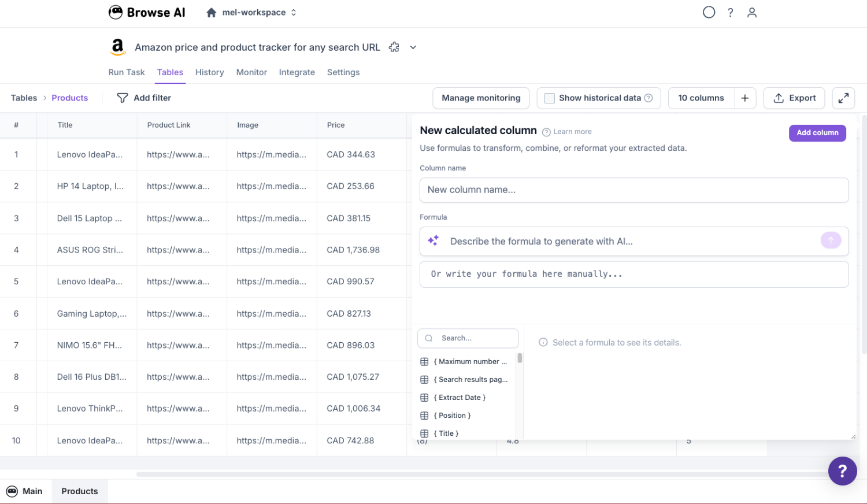Select the { Search results pag... } column item
This screenshot has height=504, width=867.
click(x=465, y=380)
